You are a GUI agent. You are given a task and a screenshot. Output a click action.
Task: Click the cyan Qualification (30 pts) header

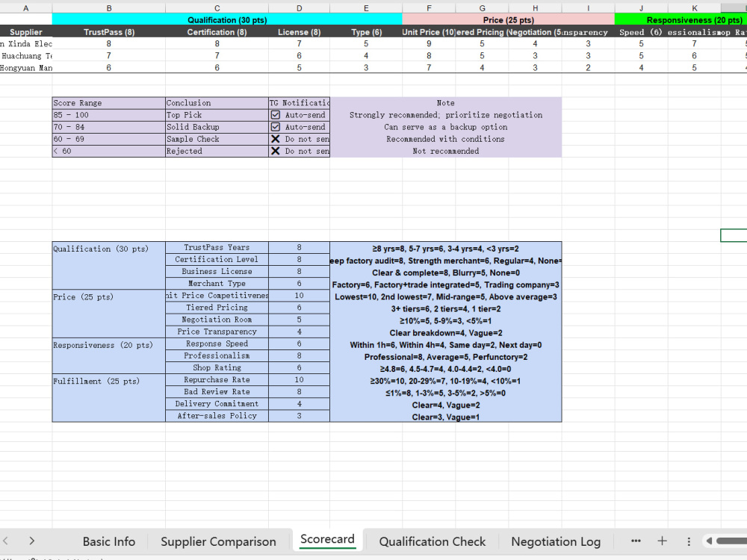[x=227, y=20]
